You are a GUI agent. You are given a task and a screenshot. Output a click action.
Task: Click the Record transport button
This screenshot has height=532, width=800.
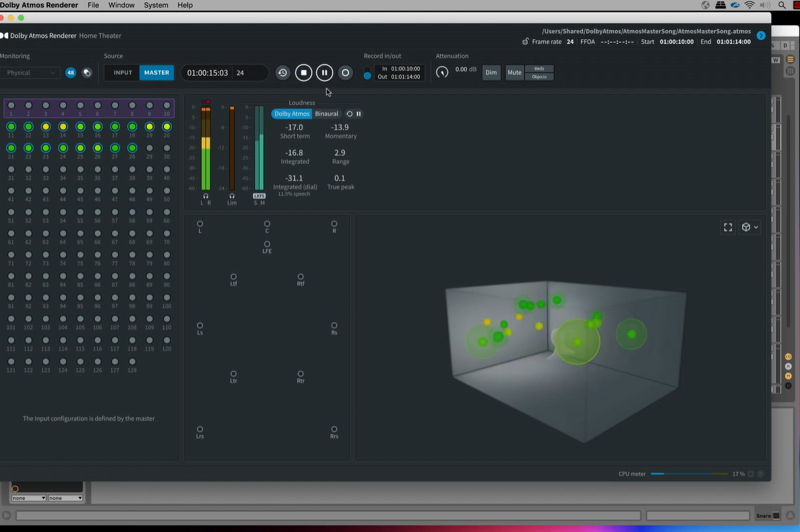click(345, 73)
